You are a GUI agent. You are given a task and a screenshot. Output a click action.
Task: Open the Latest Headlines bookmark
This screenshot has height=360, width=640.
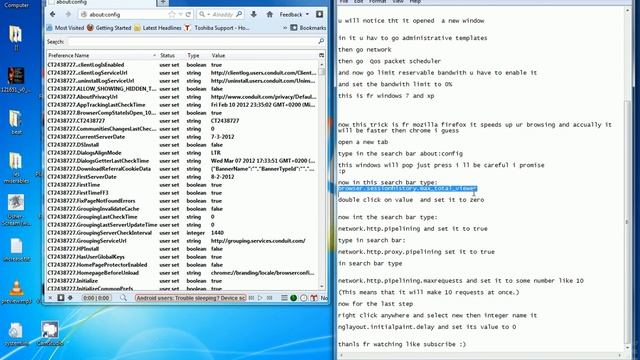pos(158,28)
